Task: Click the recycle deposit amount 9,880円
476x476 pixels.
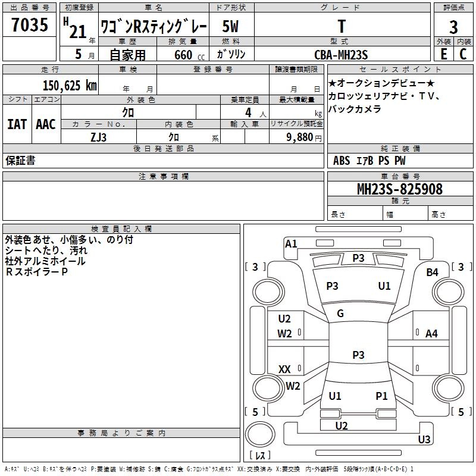Action: pos(303,137)
